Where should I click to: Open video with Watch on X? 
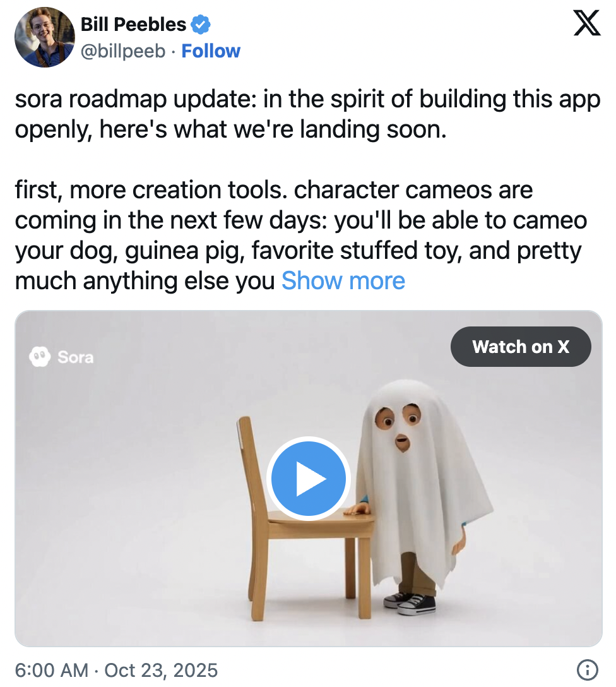(521, 347)
